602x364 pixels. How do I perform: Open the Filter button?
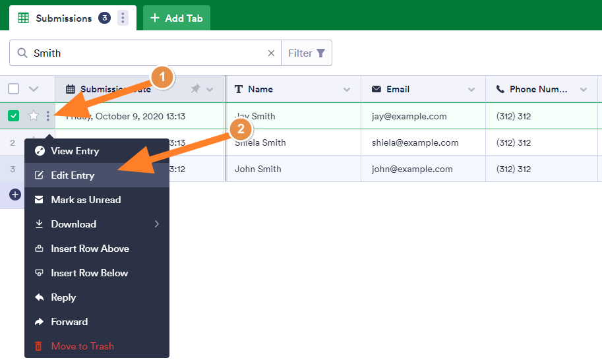(307, 53)
